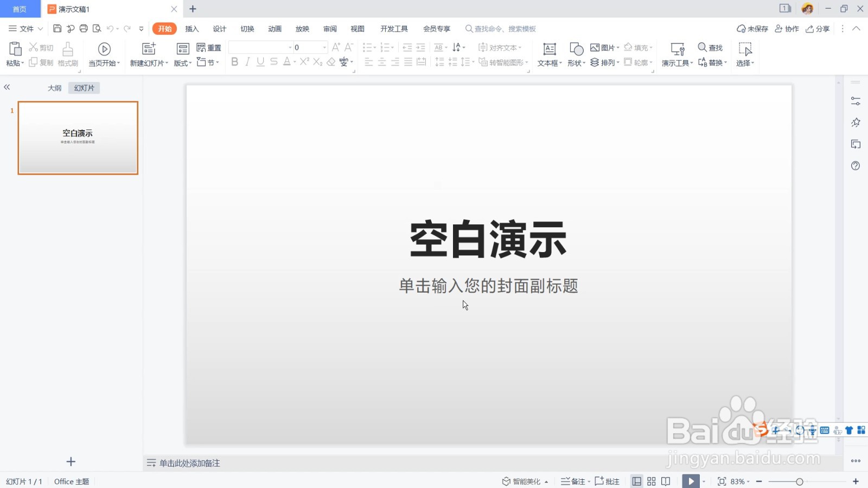Expand the 排列 arrange dropdown
The image size is (868, 488).
point(605,62)
